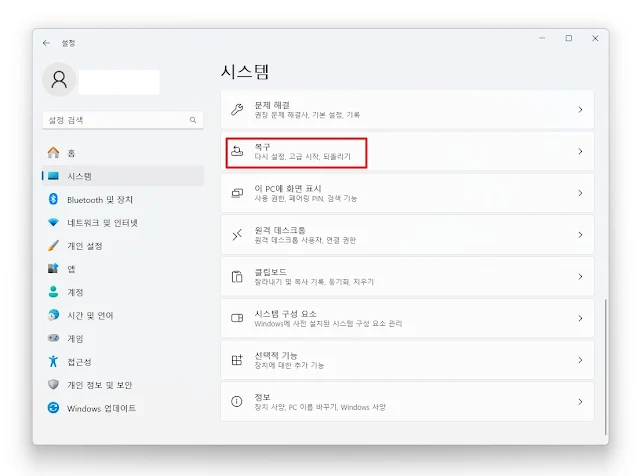Click the 접근성 accessibility icon
The width and height of the screenshot is (640, 476).
point(53,361)
